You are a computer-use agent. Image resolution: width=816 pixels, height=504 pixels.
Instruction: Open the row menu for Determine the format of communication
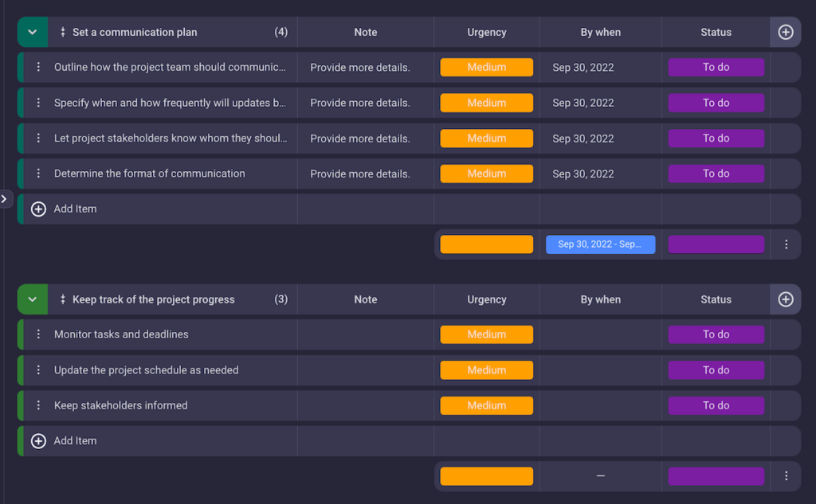coord(37,173)
